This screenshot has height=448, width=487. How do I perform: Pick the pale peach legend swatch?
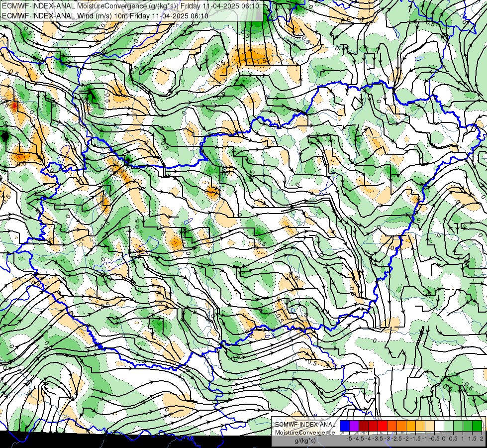point(430,426)
